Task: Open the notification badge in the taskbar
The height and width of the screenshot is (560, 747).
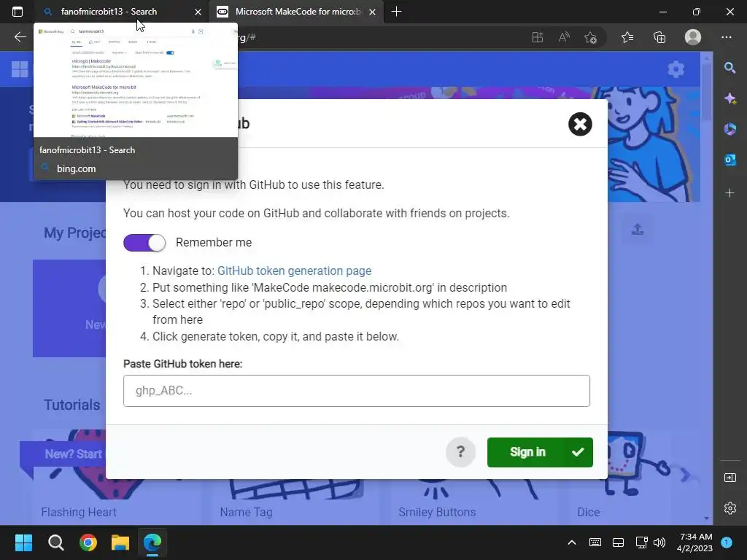Action: tap(727, 542)
